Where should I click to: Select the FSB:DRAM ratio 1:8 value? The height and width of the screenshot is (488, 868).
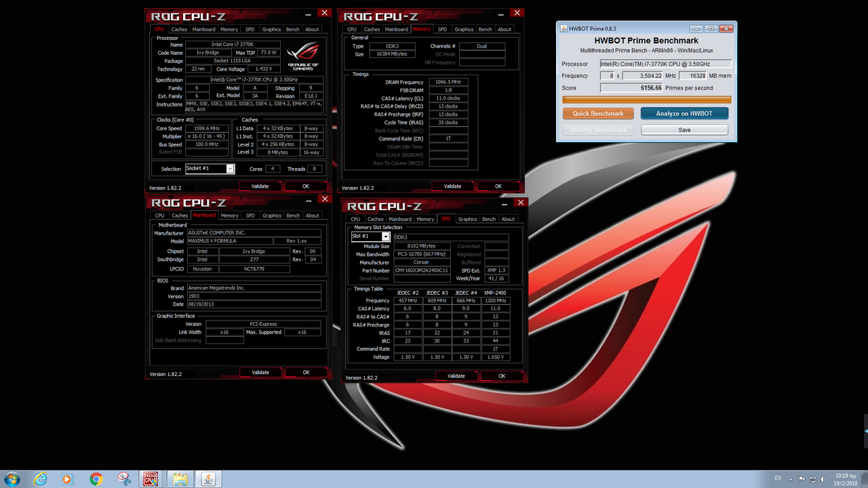click(x=448, y=89)
